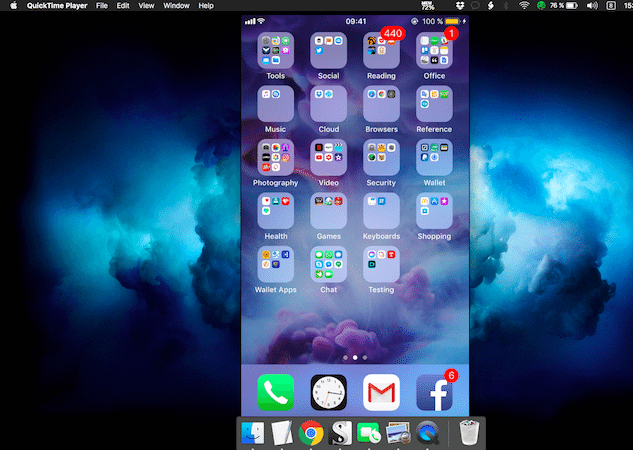Open FaceTime from the Mac dock
Screen dimensions: 633x450
369,433
